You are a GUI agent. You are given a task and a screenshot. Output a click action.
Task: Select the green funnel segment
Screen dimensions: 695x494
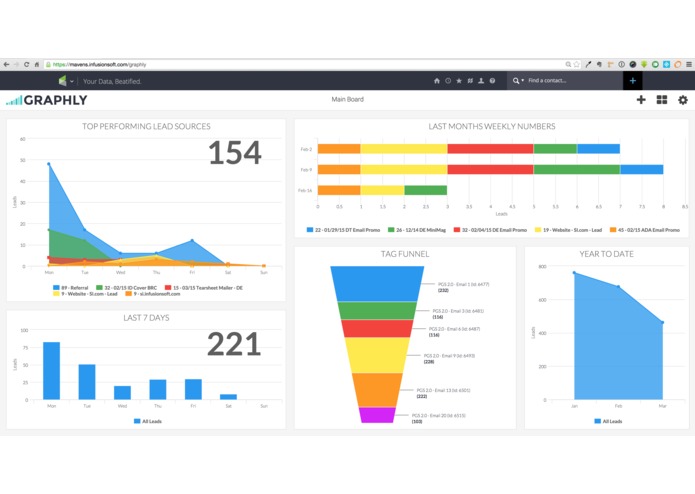[377, 311]
